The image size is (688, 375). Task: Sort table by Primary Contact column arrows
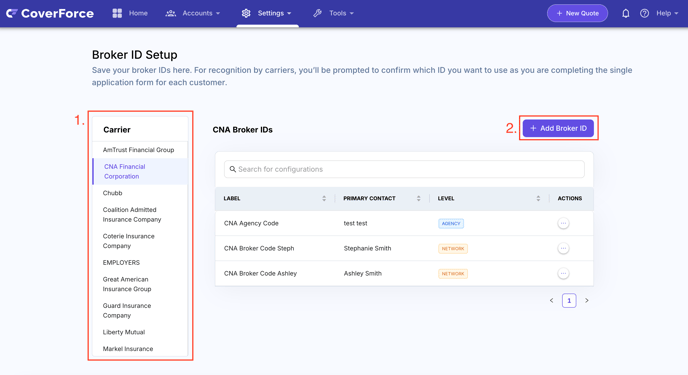click(x=419, y=199)
